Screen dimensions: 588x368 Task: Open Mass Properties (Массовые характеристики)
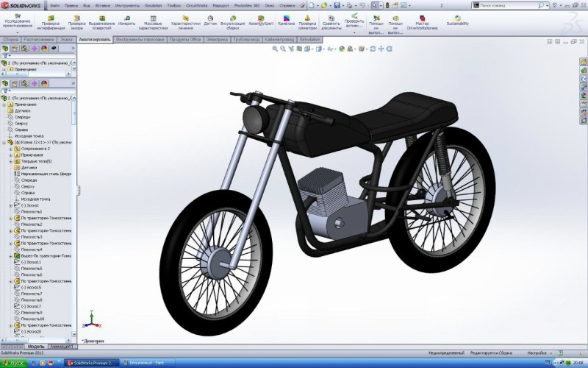pos(153,23)
